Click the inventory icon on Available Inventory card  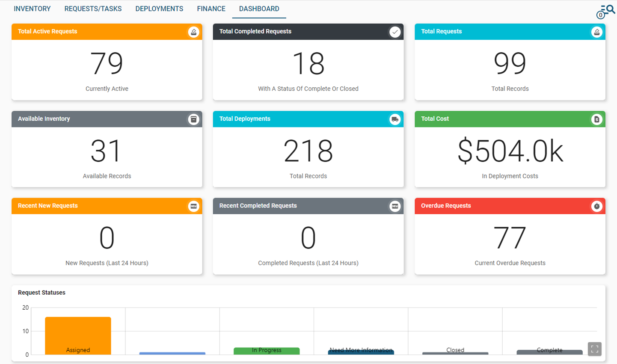pos(193,119)
